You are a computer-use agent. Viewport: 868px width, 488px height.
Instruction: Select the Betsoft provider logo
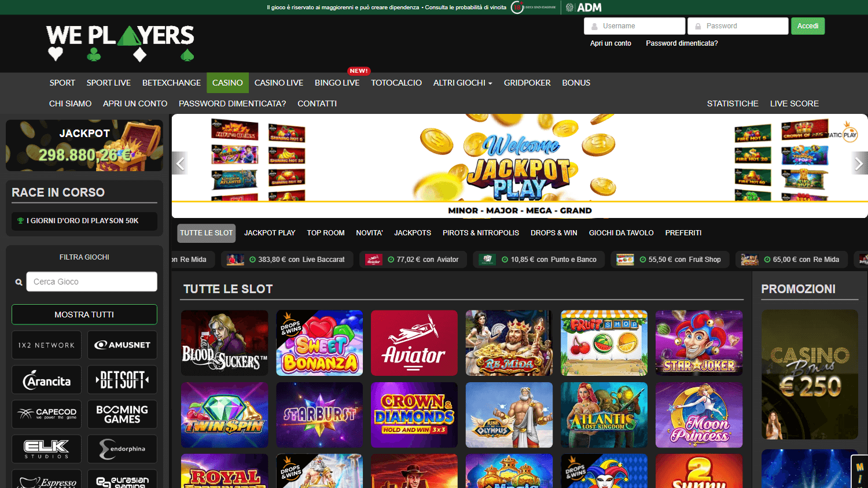coord(122,380)
